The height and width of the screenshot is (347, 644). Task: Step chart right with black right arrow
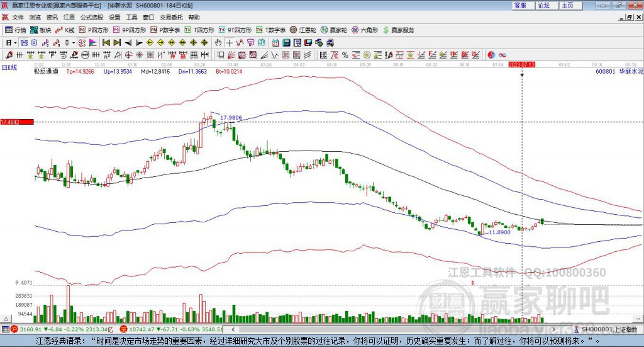(x=139, y=43)
